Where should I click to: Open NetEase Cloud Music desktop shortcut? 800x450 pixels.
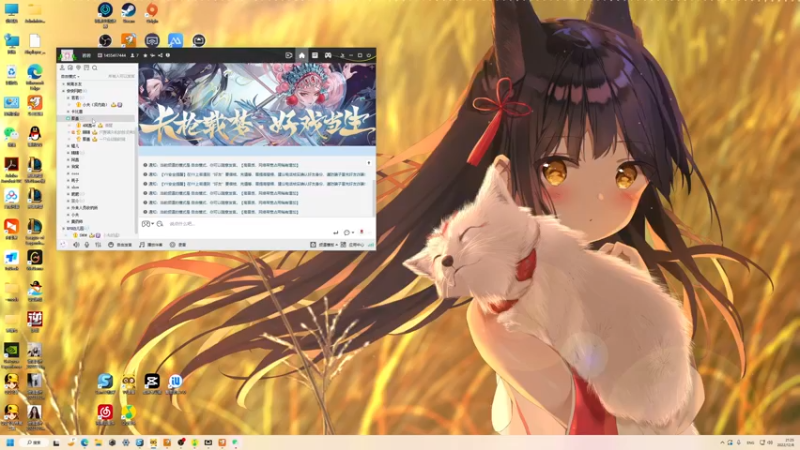(x=105, y=414)
